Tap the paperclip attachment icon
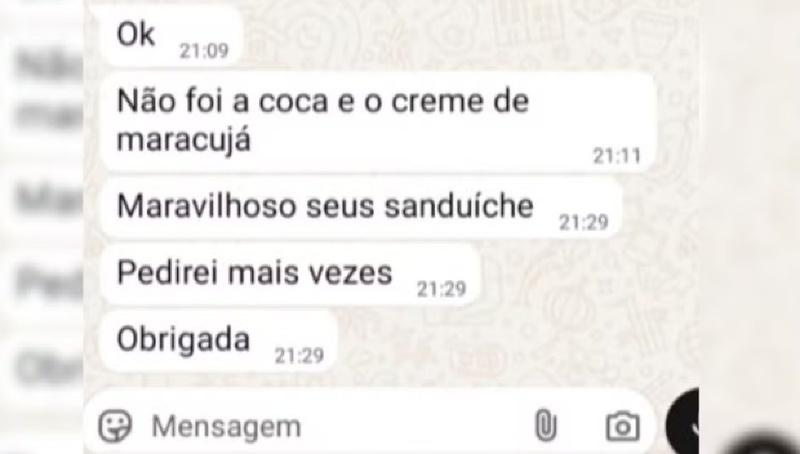 coord(545,425)
